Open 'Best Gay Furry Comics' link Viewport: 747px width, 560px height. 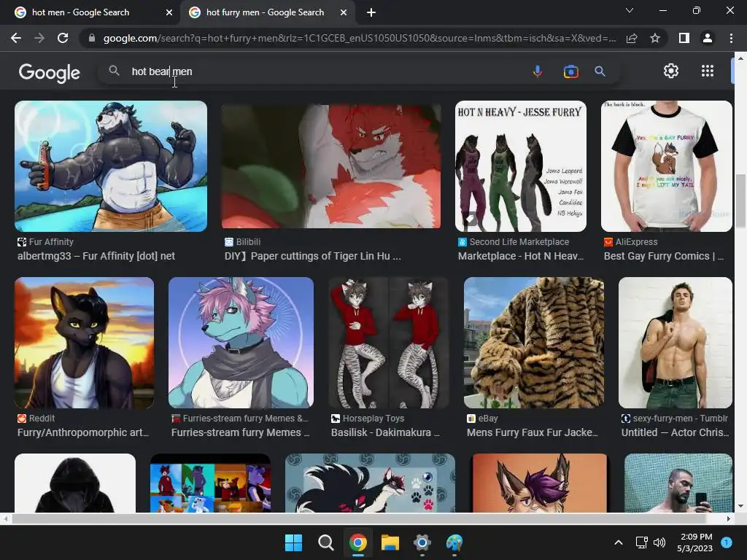[x=664, y=256]
